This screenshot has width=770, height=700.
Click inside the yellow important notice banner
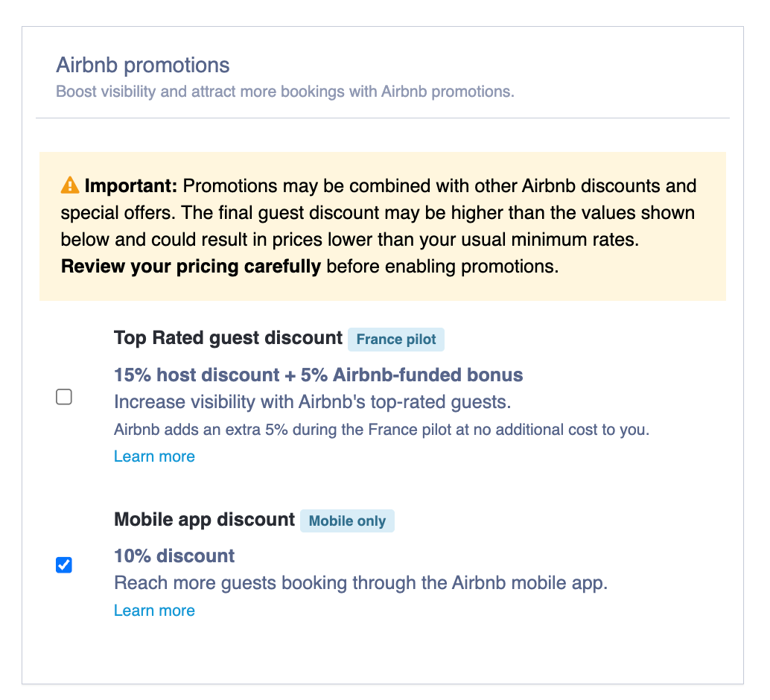[383, 226]
